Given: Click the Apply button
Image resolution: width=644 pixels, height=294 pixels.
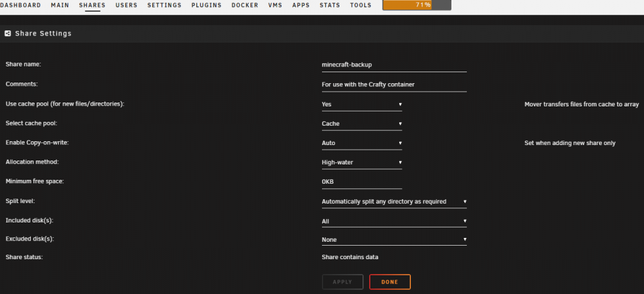Looking at the screenshot, I should click(343, 282).
